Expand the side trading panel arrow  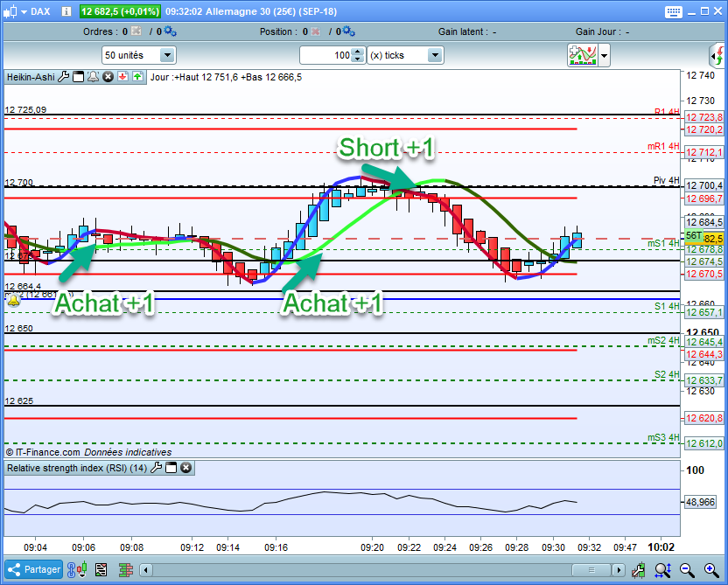pyautogui.click(x=717, y=56)
